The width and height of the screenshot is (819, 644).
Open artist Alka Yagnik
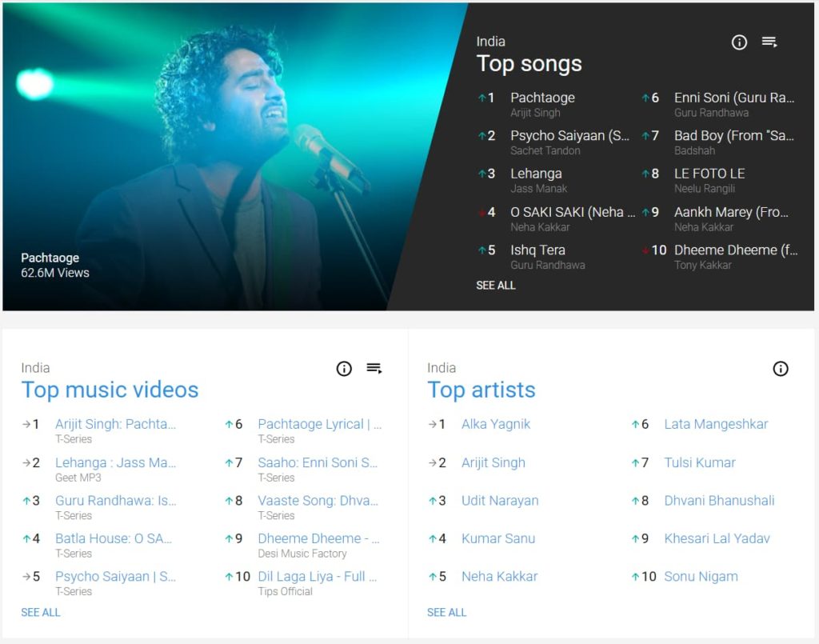(496, 424)
